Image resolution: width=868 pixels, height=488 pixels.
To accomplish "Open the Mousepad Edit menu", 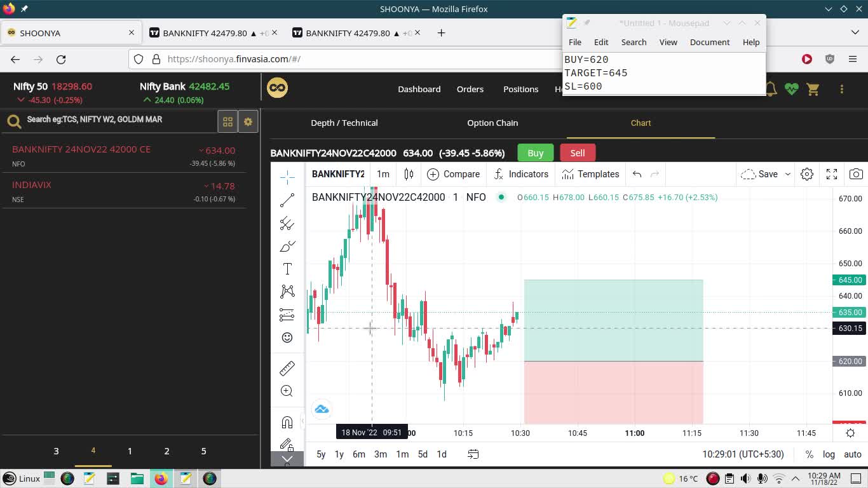I will tap(601, 42).
